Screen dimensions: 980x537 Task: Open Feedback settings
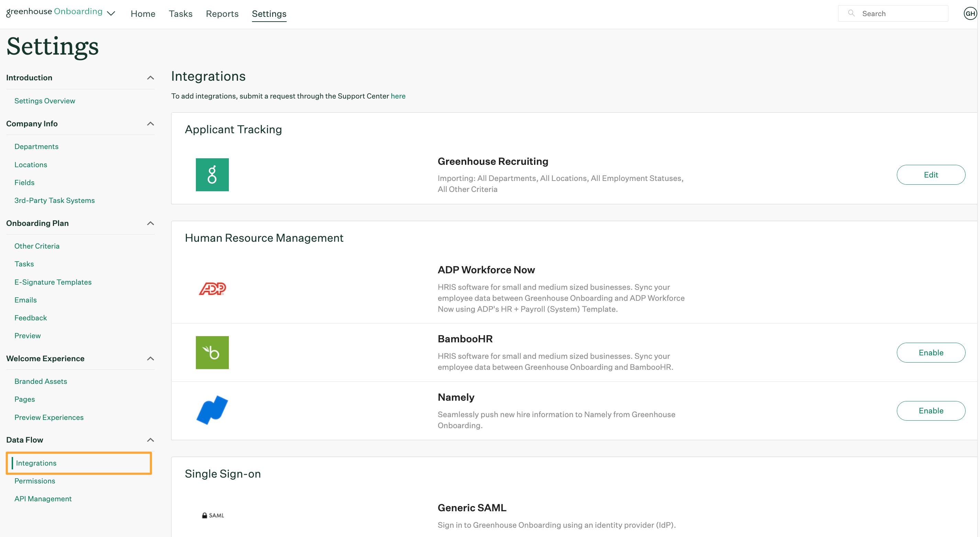tap(31, 318)
